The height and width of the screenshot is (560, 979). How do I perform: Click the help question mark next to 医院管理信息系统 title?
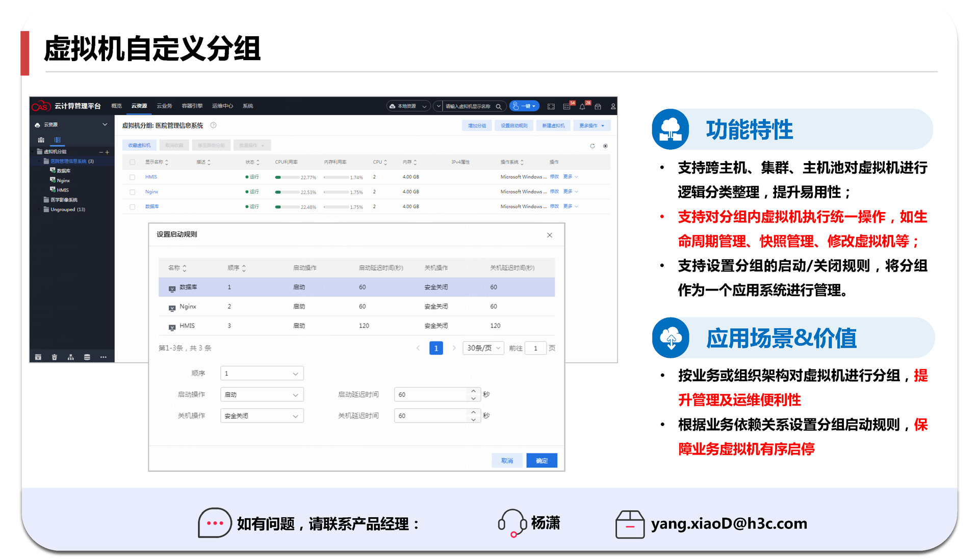[x=214, y=125]
